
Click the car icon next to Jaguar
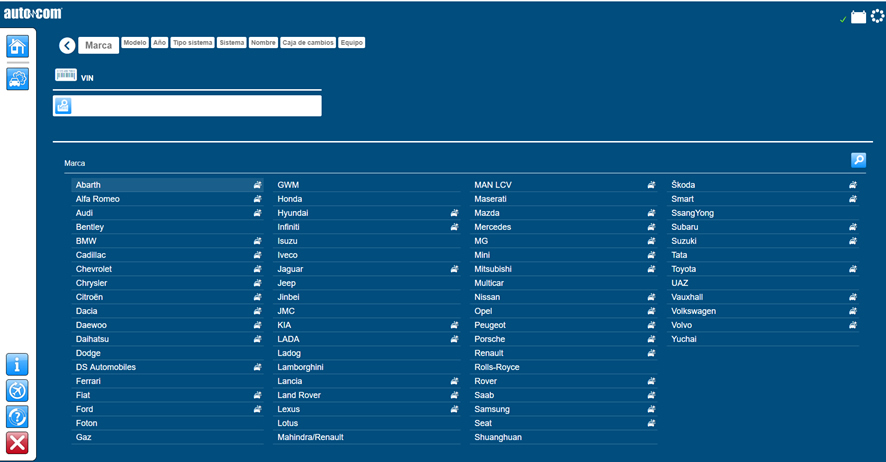click(x=454, y=269)
